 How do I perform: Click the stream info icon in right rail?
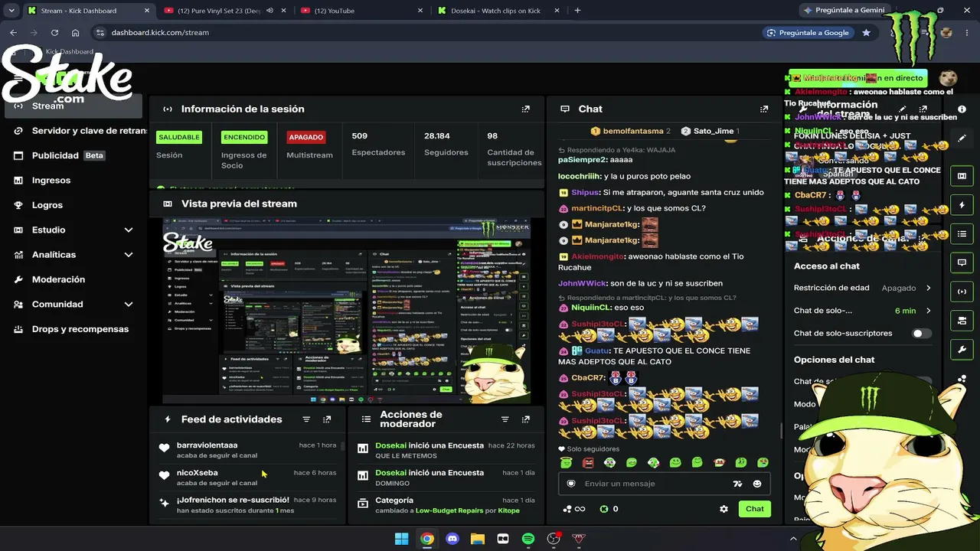click(962, 109)
